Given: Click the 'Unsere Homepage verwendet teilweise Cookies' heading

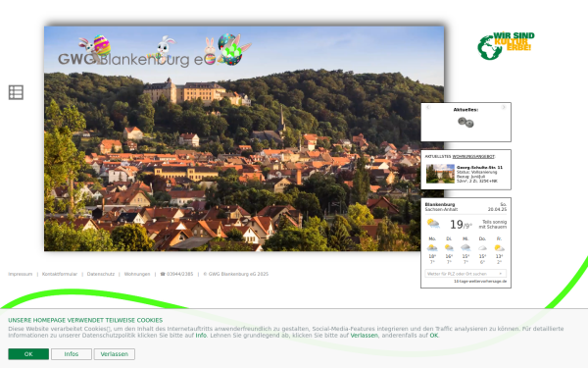Looking at the screenshot, I should [85, 320].
